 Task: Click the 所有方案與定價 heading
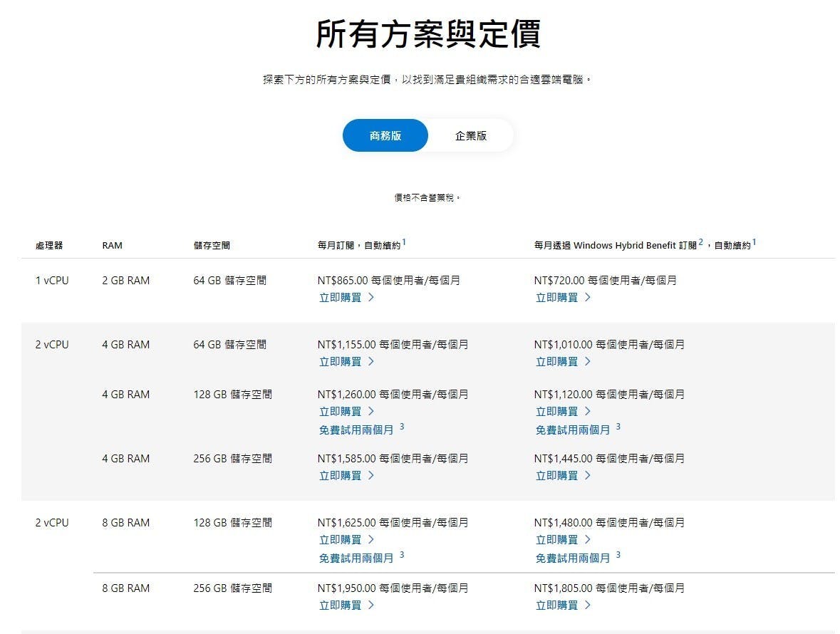pos(428,34)
